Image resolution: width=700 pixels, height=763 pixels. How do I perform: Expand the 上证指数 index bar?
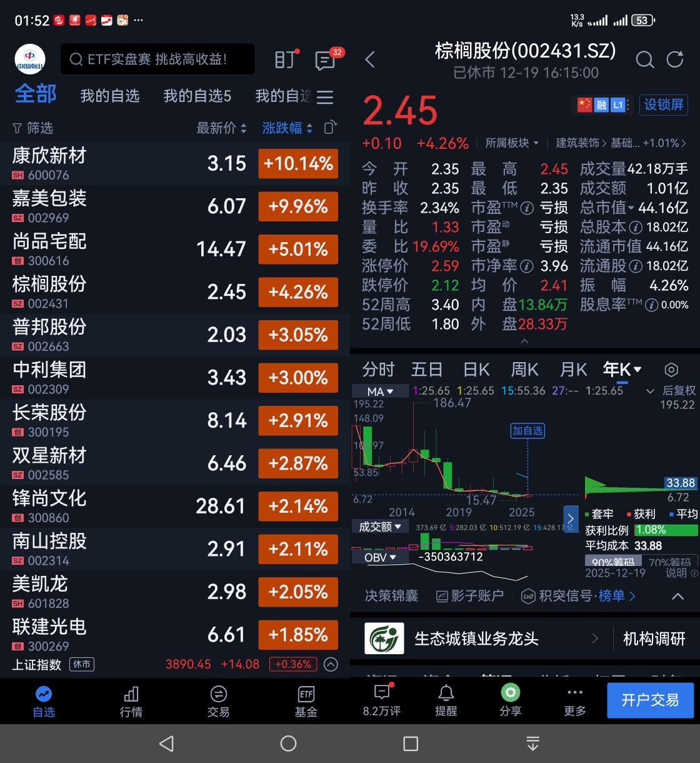331,664
